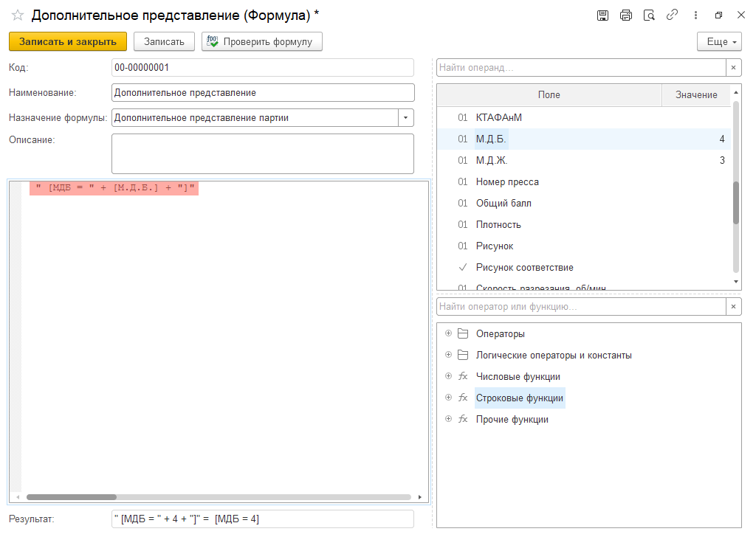This screenshot has width=756, height=537.
Task: Clear the operand search field
Action: (x=734, y=68)
